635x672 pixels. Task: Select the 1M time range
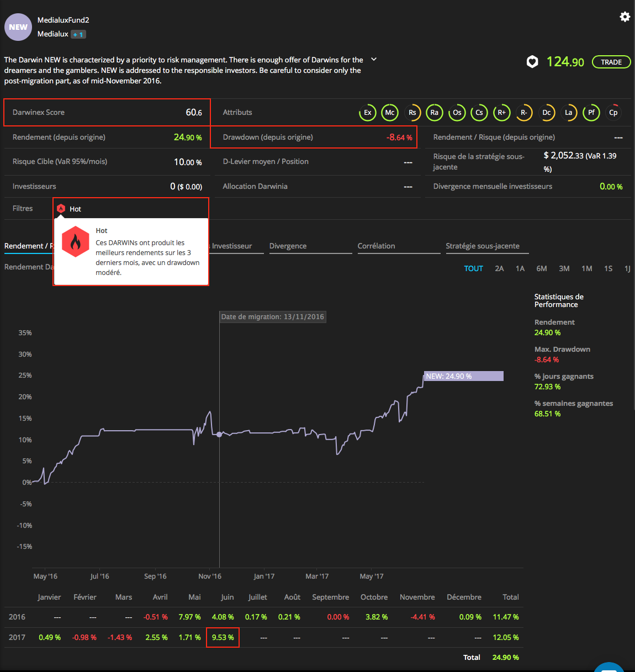point(587,268)
